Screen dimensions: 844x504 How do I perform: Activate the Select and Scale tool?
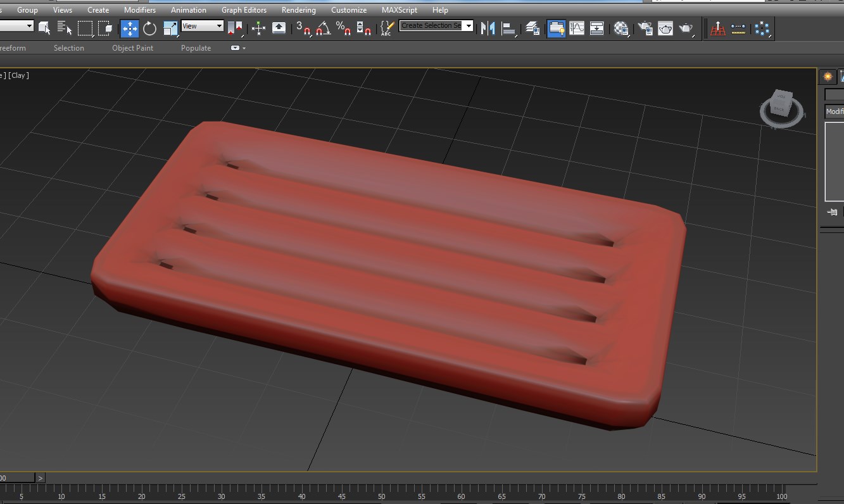coord(170,28)
